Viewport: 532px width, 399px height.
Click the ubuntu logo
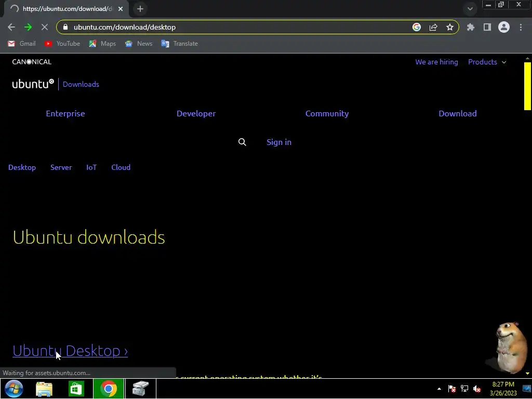[33, 84]
